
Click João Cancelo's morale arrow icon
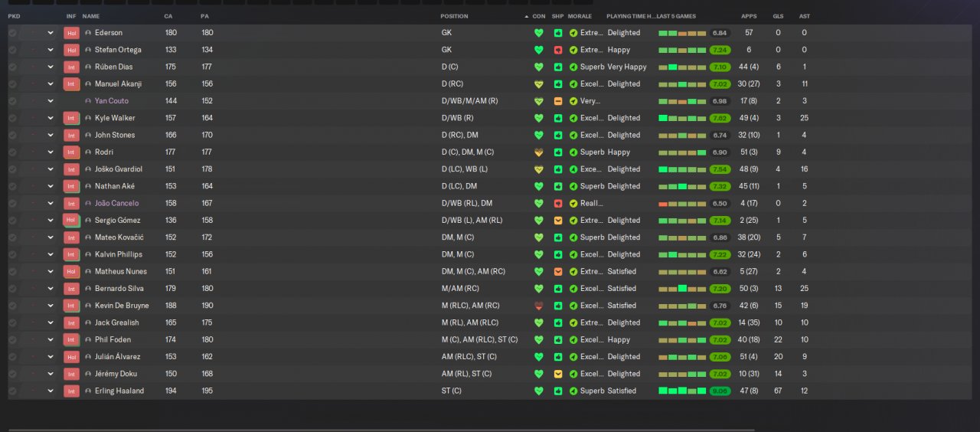(573, 204)
